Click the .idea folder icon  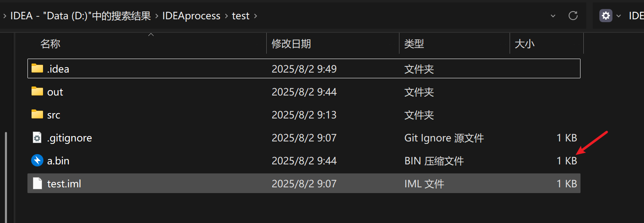click(37, 68)
